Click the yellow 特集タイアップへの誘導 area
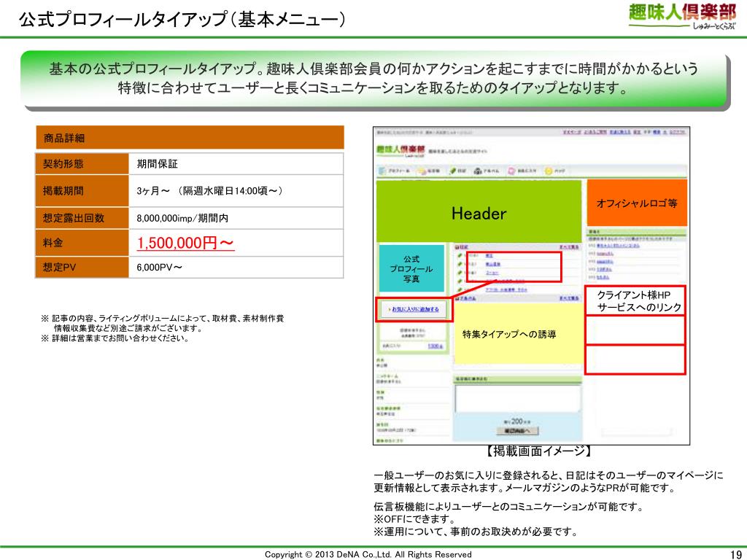 [x=519, y=334]
